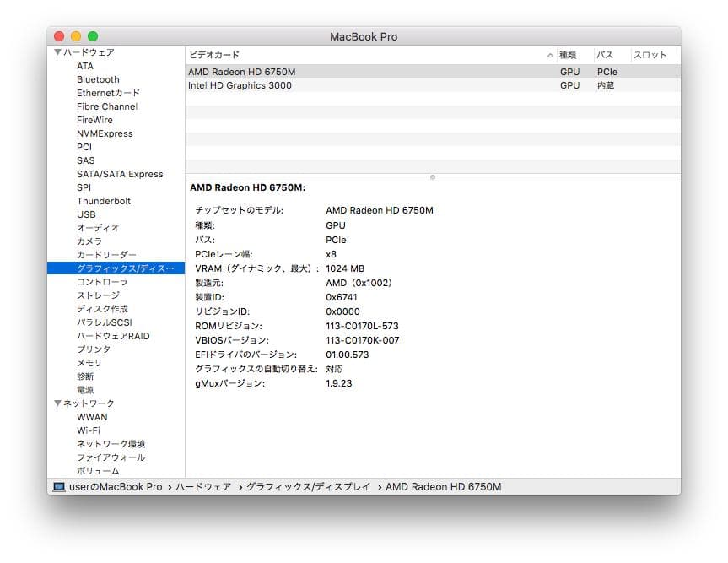Select ATA in the sidebar
The width and height of the screenshot is (728, 563).
(85, 66)
